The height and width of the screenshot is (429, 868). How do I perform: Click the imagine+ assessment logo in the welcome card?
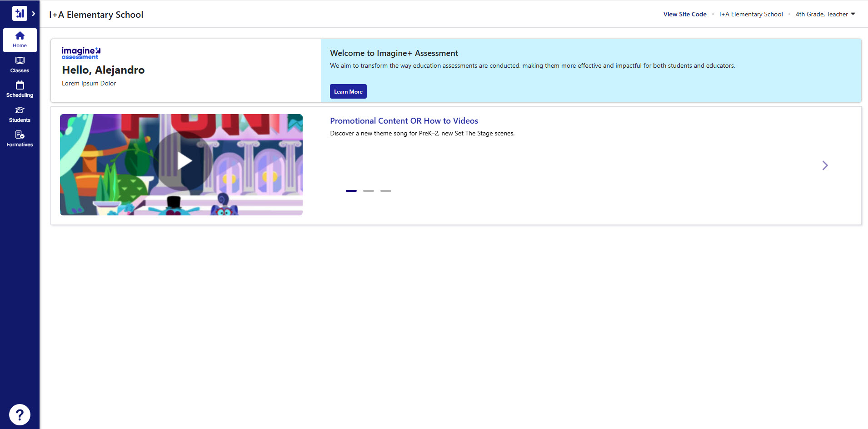81,53
